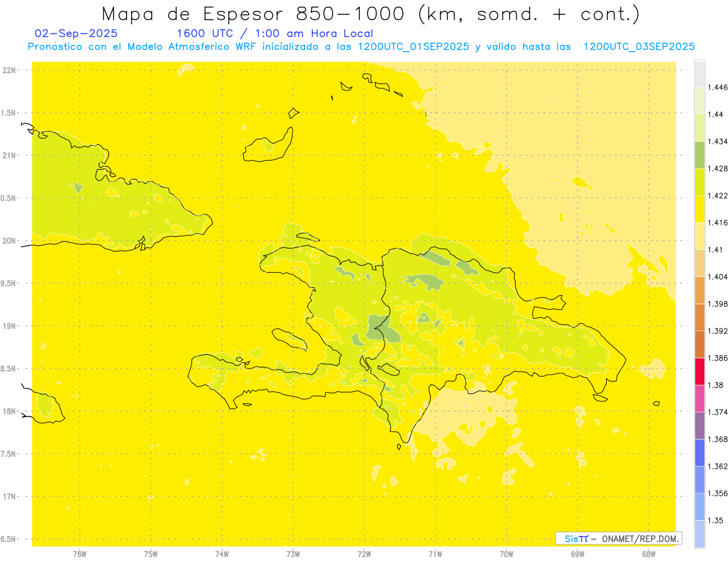The height and width of the screenshot is (562, 728).
Task: Click the date '02-Sep-2025'
Action: (x=76, y=33)
